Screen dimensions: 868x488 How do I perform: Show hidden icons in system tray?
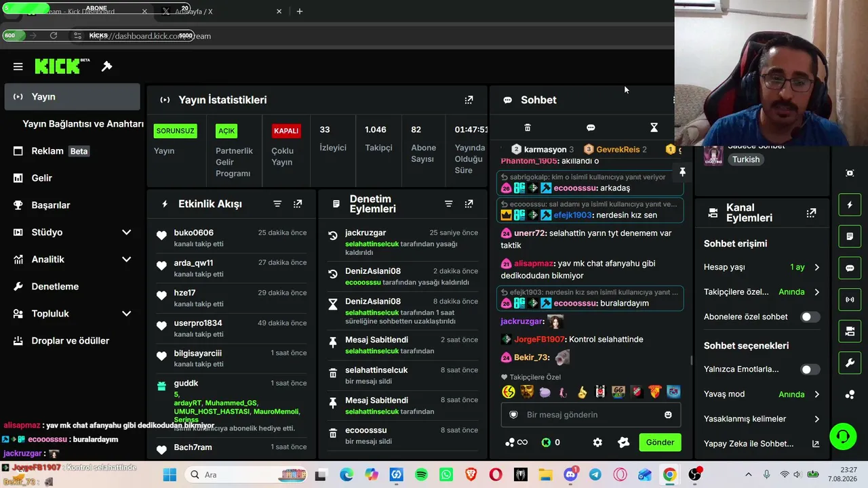point(748,474)
